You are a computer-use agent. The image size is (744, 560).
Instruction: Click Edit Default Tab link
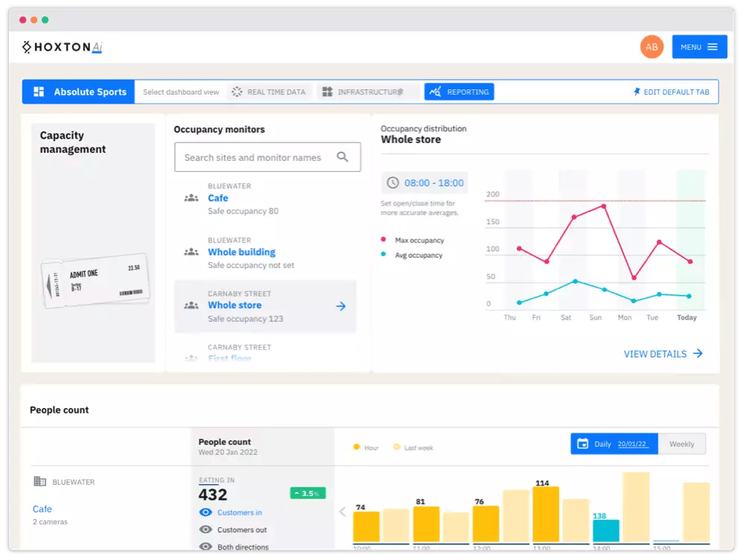tap(671, 92)
